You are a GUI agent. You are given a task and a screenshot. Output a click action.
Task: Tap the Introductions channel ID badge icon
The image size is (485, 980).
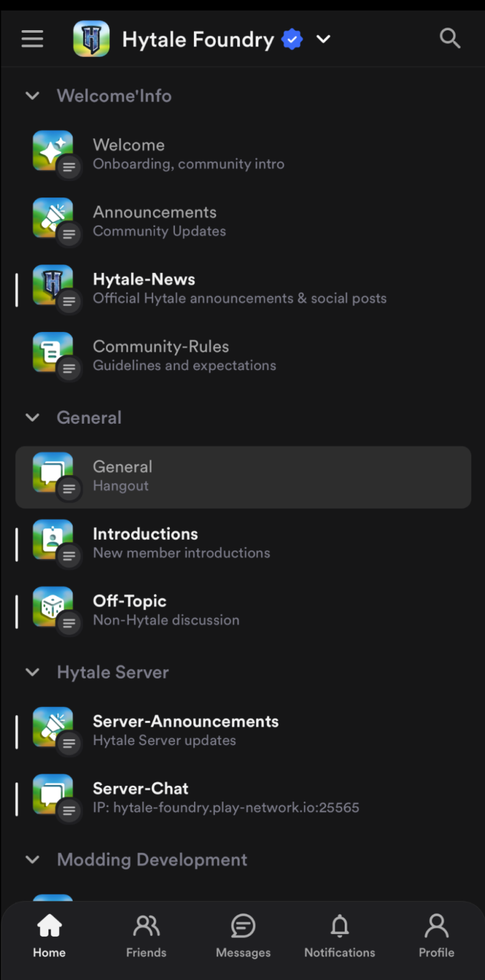(53, 540)
